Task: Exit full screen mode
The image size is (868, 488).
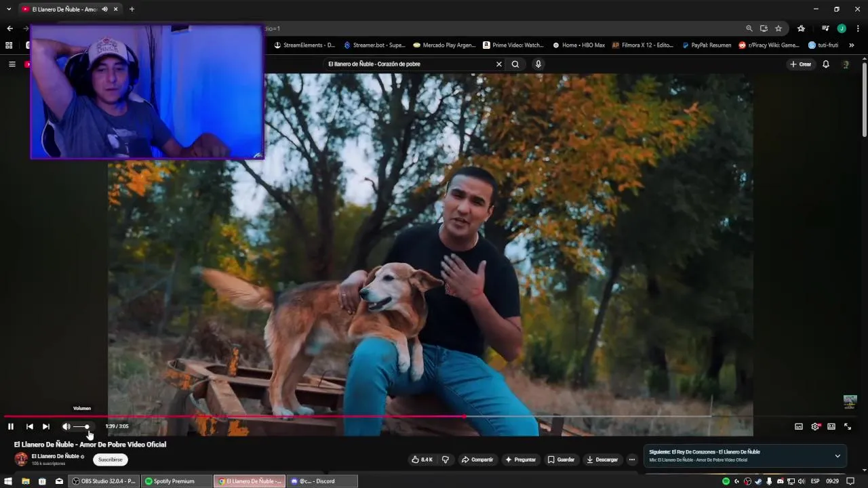Action: (x=848, y=426)
